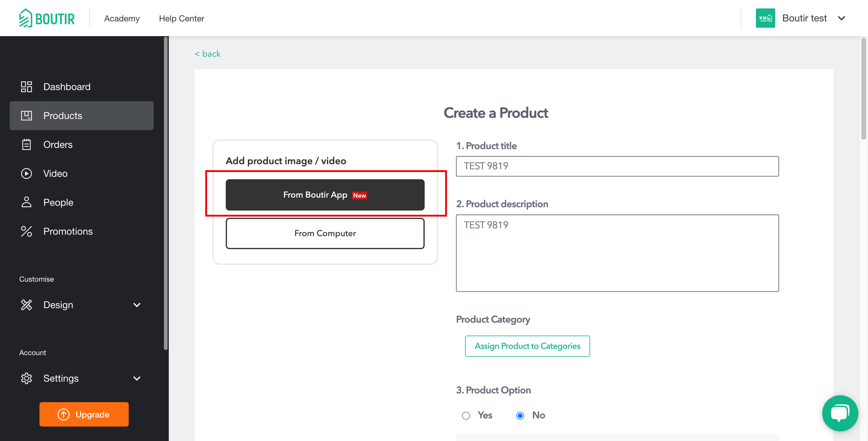Click the Promotions percent icon
Image resolution: width=868 pixels, height=441 pixels.
(26, 231)
